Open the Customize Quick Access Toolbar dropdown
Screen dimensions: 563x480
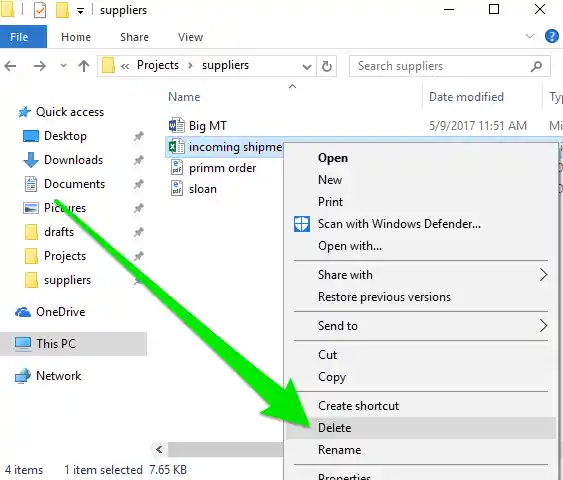tap(80, 11)
